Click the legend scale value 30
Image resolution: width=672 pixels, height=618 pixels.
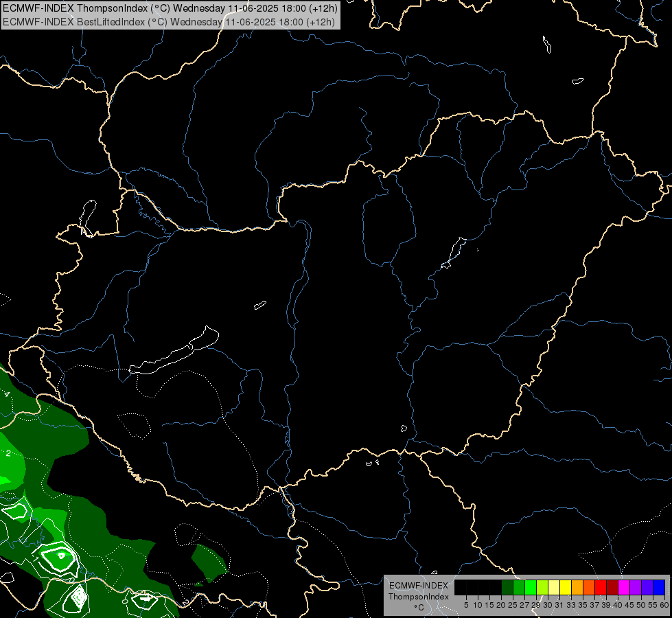pyautogui.click(x=548, y=605)
